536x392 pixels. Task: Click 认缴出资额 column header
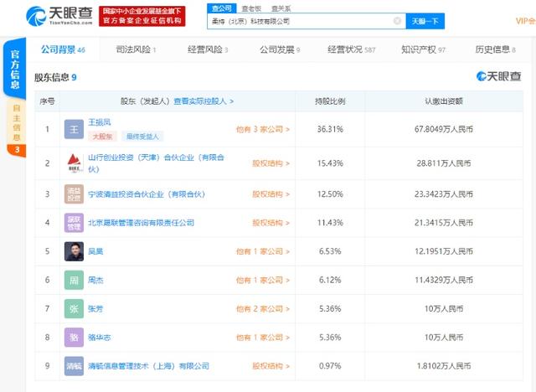444,101
